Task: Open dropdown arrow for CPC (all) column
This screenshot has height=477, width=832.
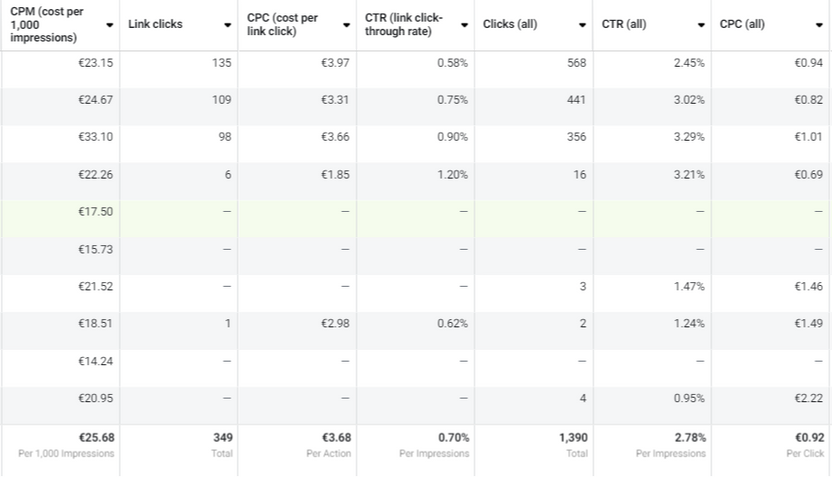Action: pos(819,25)
